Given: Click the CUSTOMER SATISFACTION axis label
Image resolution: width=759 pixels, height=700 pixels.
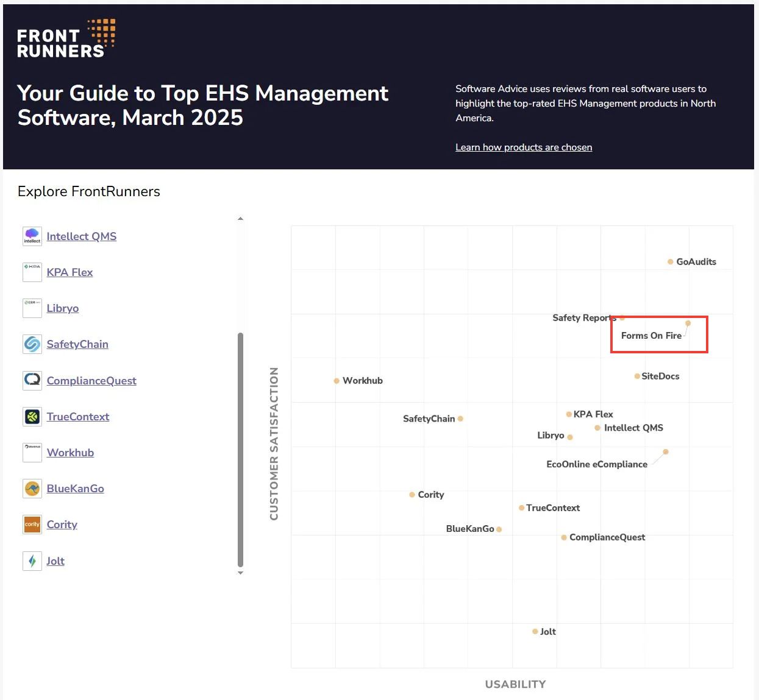Looking at the screenshot, I should point(274,444).
